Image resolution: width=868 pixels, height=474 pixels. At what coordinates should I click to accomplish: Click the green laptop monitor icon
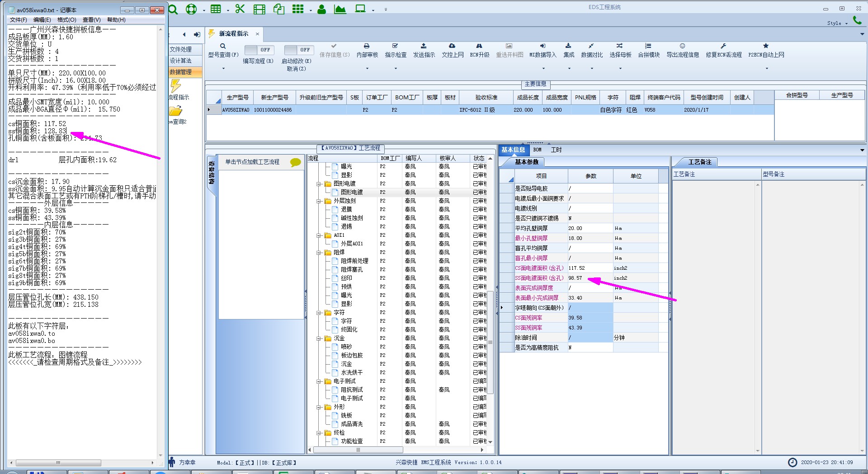[x=360, y=9]
